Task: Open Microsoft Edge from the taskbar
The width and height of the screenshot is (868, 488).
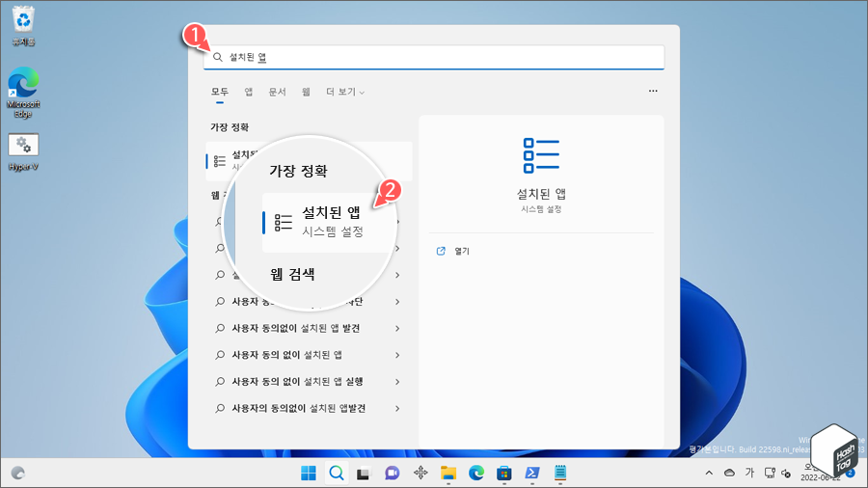Action: (476, 474)
